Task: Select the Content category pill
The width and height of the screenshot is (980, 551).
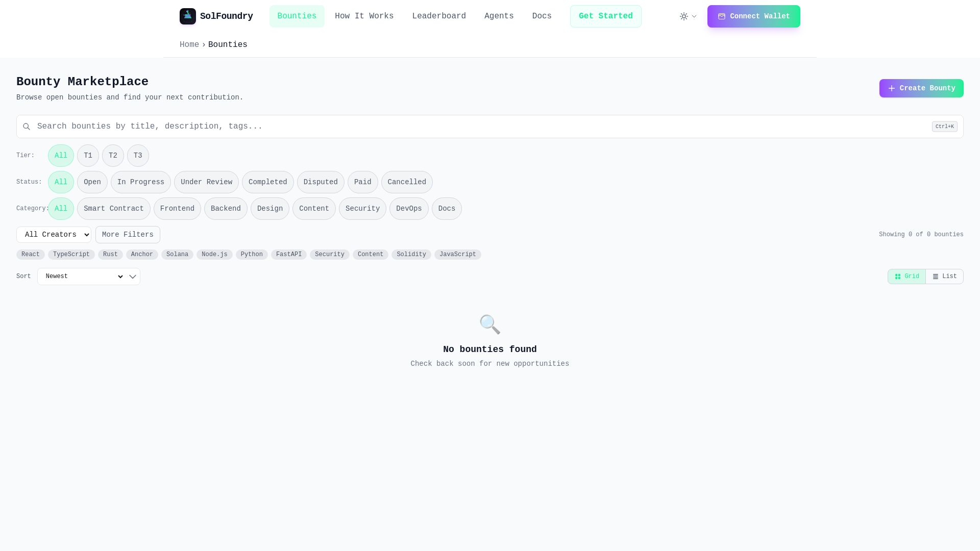Action: pyautogui.click(x=314, y=209)
